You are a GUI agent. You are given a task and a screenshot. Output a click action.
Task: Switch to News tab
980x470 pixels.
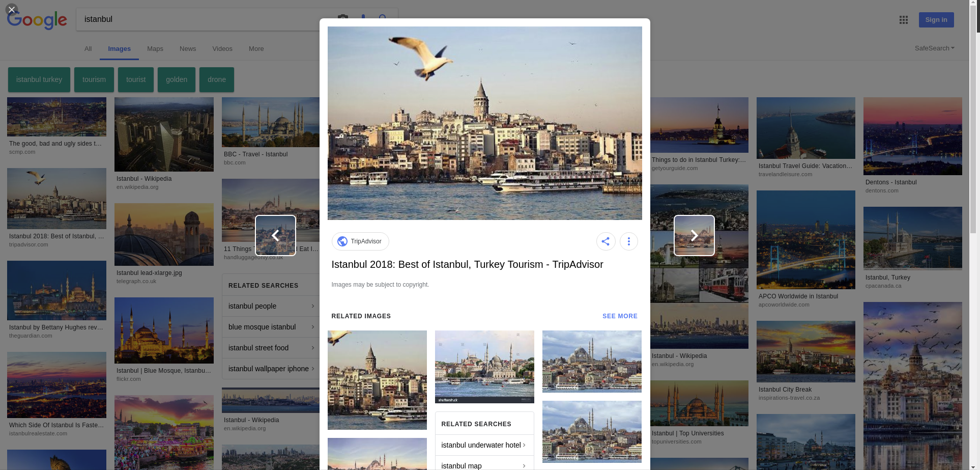pos(188,49)
